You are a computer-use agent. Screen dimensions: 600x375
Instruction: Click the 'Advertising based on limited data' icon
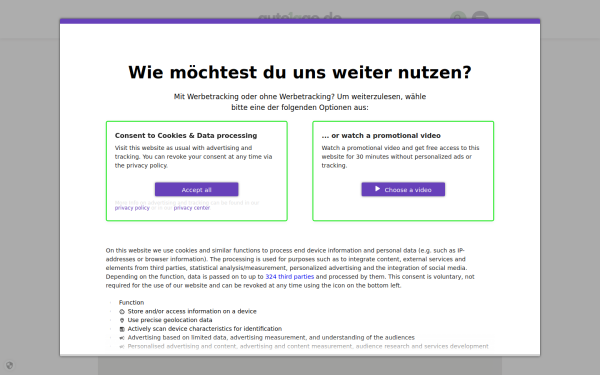(x=122, y=338)
